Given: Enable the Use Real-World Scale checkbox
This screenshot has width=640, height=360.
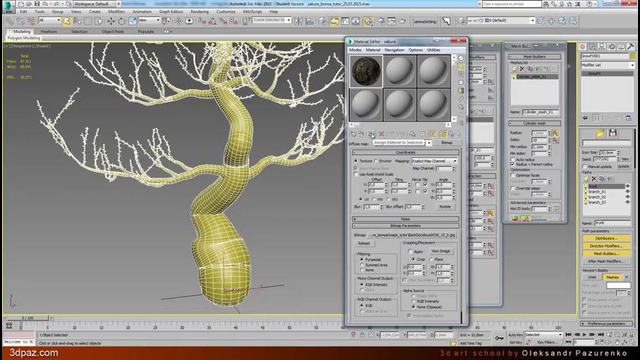Looking at the screenshot, I should 356,174.
